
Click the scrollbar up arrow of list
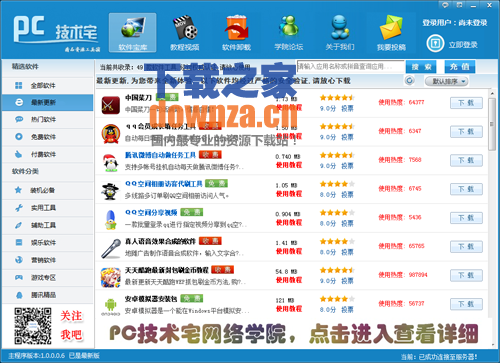pyautogui.click(x=492, y=93)
